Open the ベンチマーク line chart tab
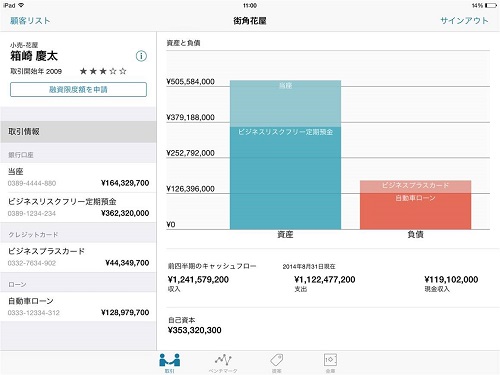 tap(223, 363)
